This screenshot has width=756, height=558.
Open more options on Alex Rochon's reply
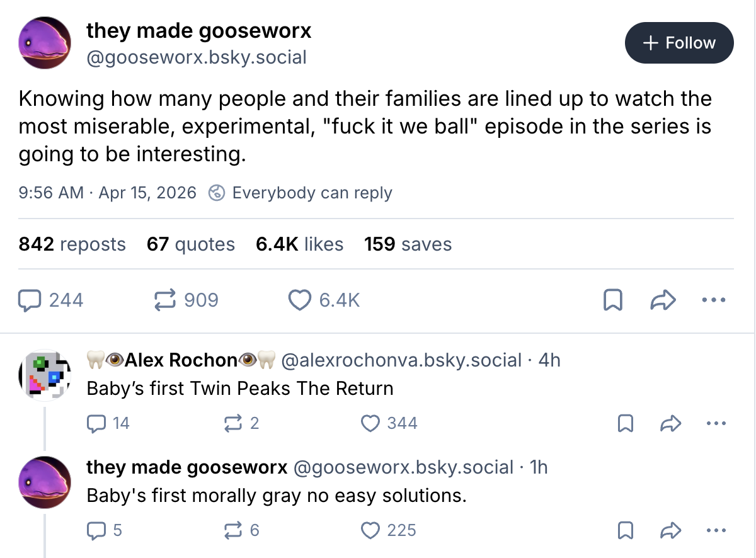tap(714, 424)
